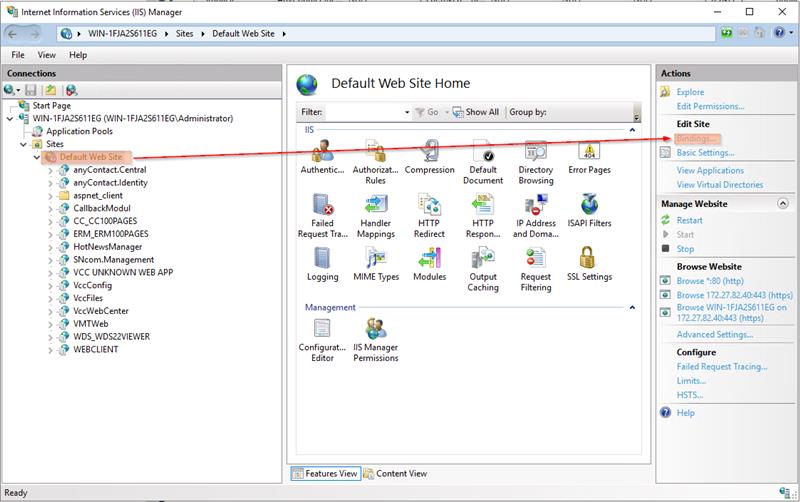This screenshot has width=800, height=502.
Task: Select Application Pools in the tree
Action: 79,131
